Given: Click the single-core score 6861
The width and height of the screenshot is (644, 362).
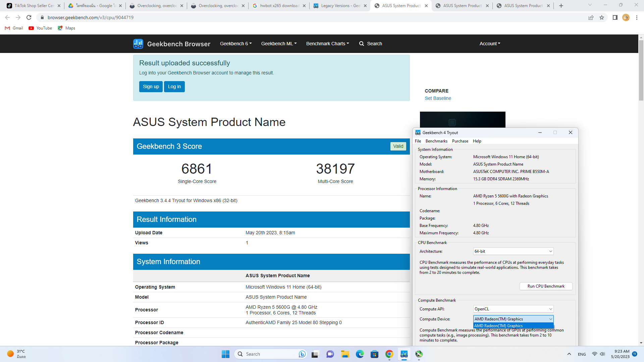Looking at the screenshot, I should coord(197,169).
